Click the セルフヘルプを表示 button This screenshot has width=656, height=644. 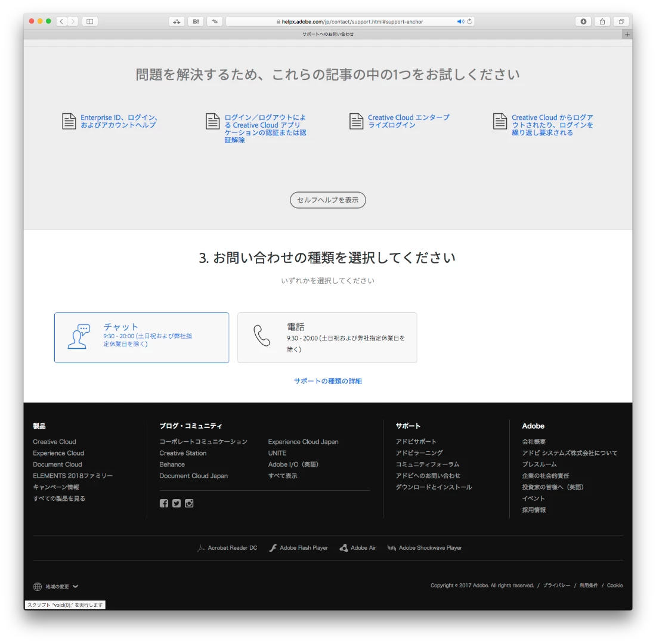(x=328, y=200)
